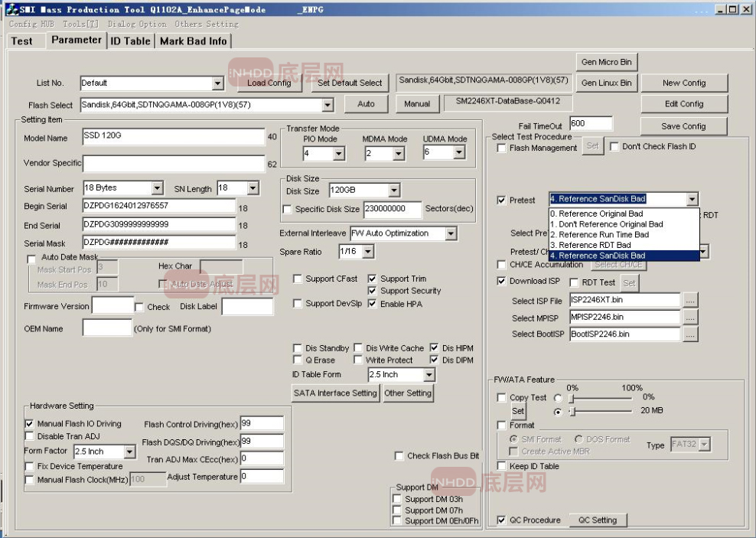
Task: Create a New Config
Action: (683, 83)
